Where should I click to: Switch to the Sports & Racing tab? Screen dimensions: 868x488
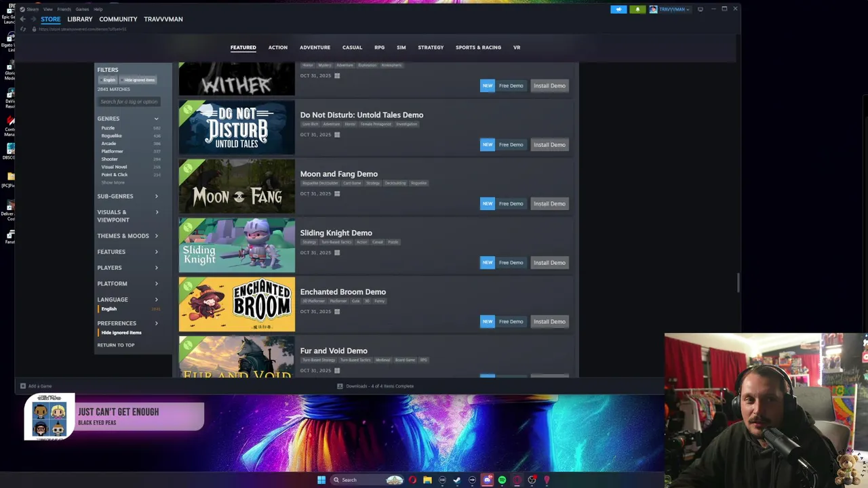(x=478, y=47)
